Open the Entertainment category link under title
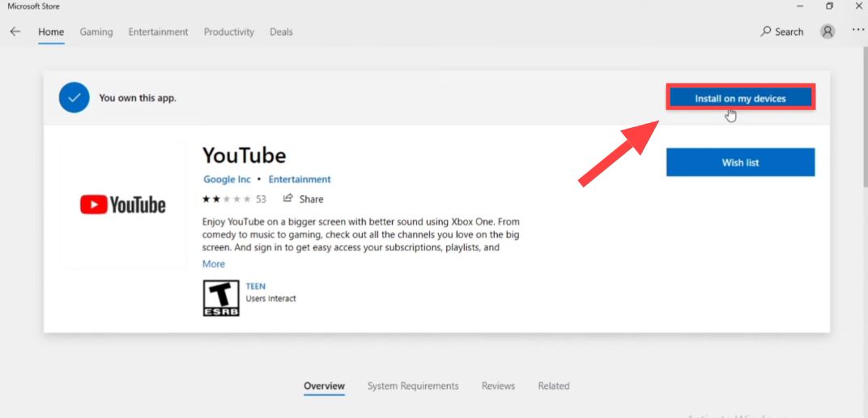 coord(300,179)
